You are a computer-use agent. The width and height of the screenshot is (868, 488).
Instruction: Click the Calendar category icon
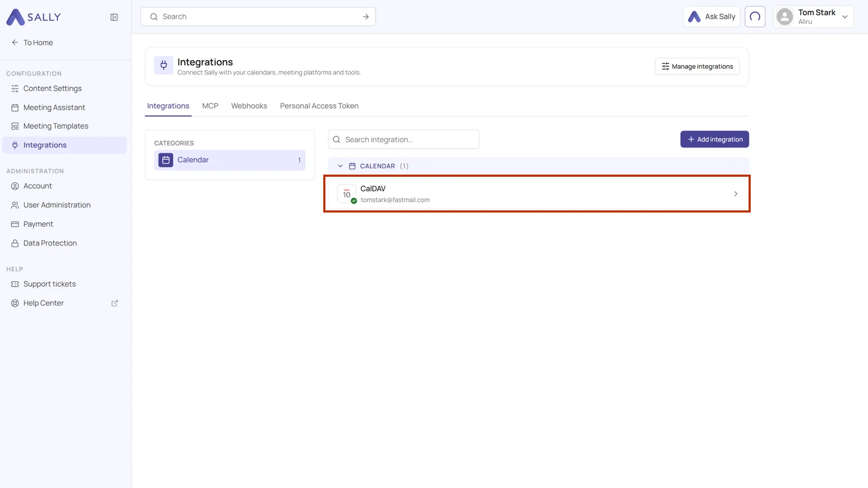(x=165, y=160)
